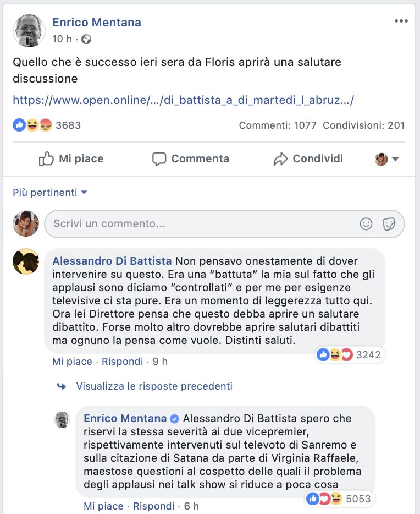Like Enrico Mentana's reply comment
Screen dimensions: 420x514
coord(103,506)
